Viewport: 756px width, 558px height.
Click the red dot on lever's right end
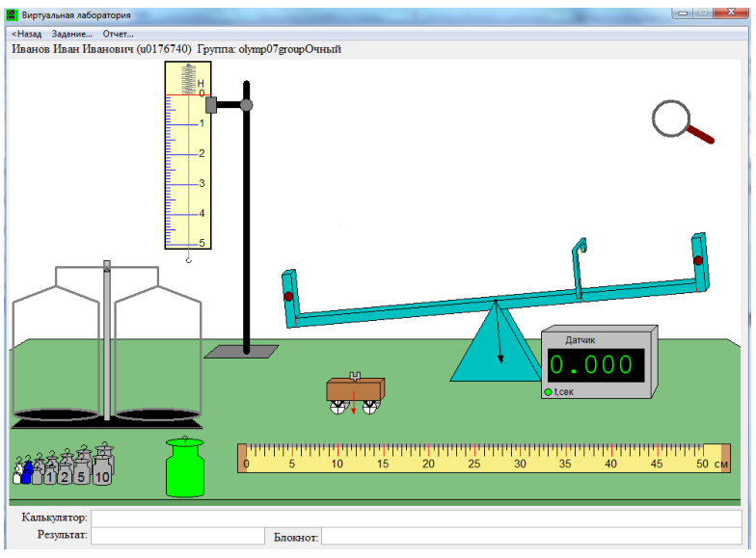(698, 260)
